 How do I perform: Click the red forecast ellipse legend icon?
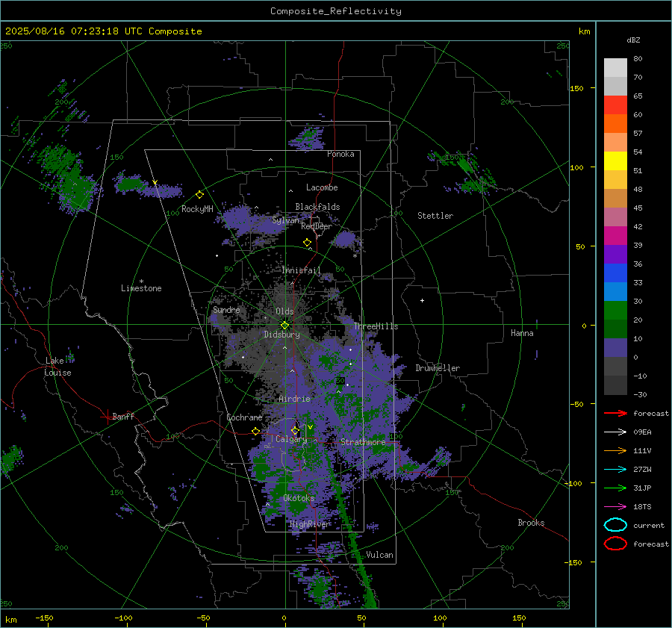coord(615,544)
